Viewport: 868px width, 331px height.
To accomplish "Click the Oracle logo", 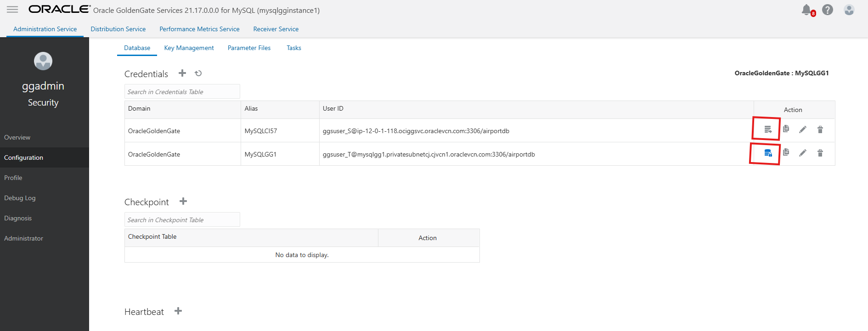I will click(x=59, y=9).
